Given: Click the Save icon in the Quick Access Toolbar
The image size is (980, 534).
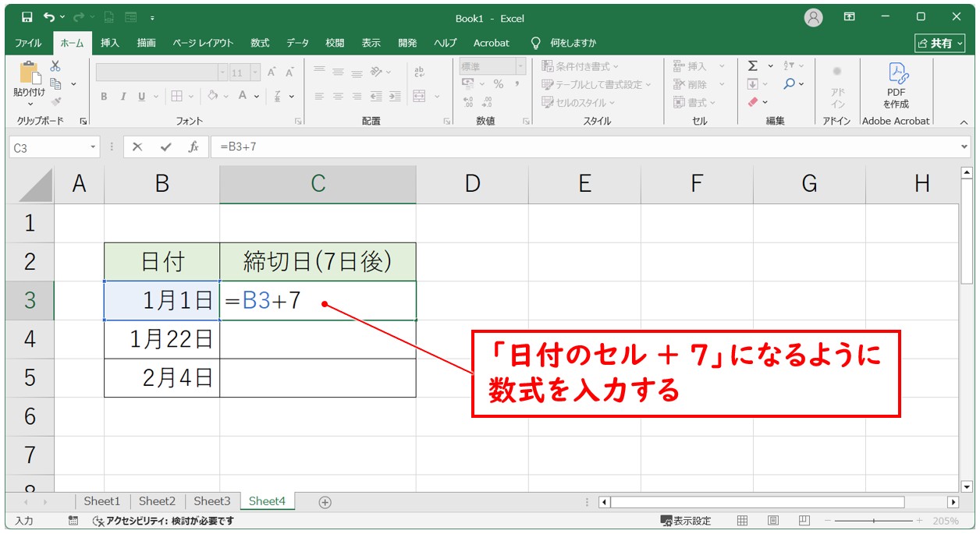Looking at the screenshot, I should pyautogui.click(x=27, y=16).
